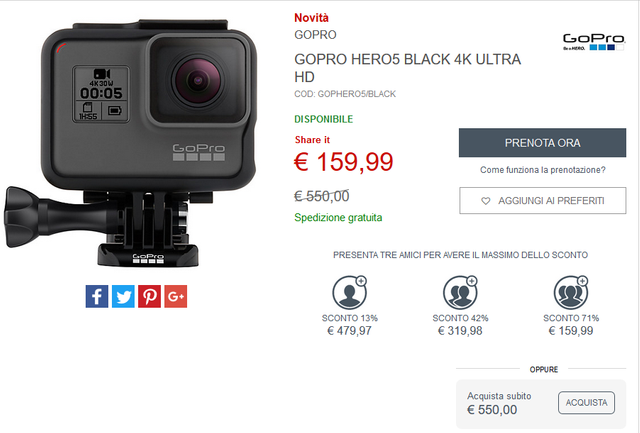640x433 pixels.
Task: Click the € 319,98 discounted price
Action: 460,331
